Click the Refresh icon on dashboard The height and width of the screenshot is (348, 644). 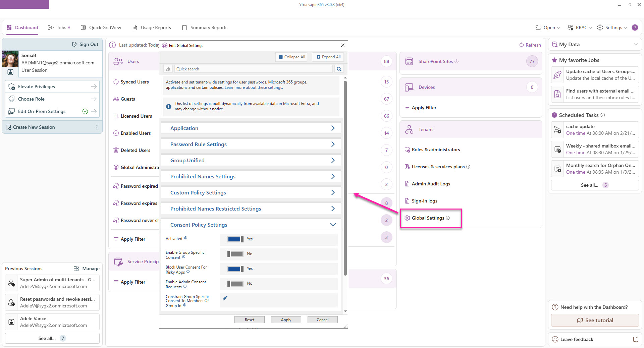522,45
